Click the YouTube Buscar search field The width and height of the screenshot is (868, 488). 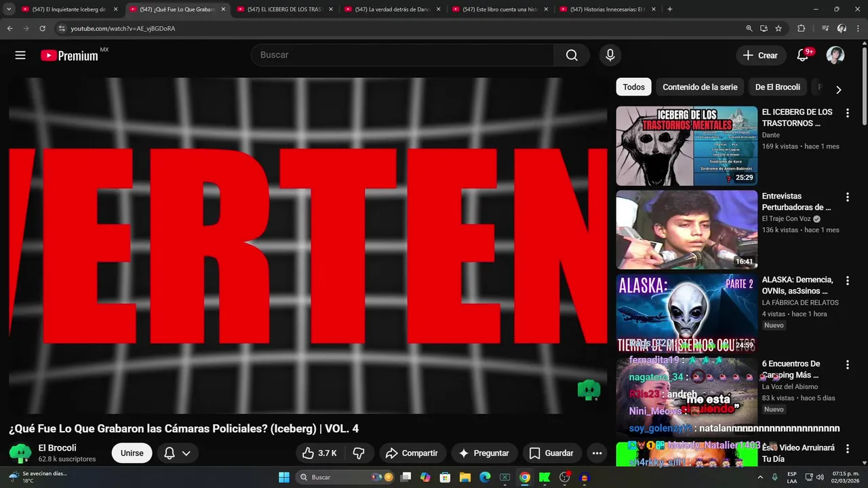403,55
